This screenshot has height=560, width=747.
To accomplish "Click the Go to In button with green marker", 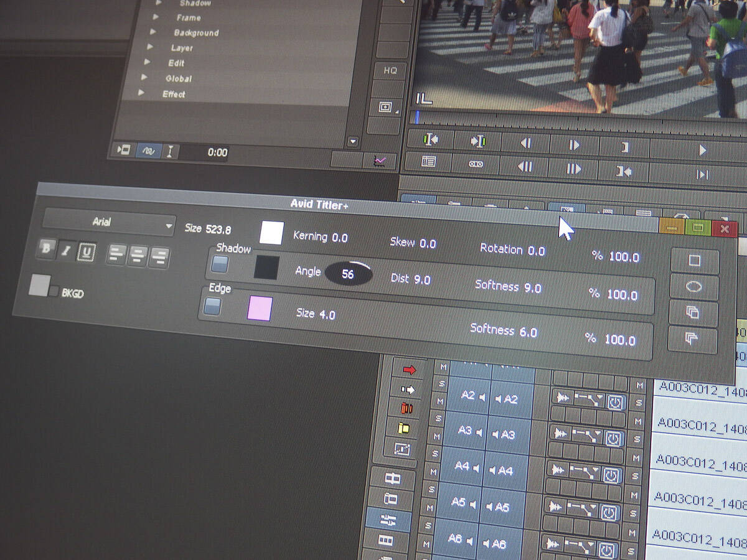I will [x=430, y=140].
